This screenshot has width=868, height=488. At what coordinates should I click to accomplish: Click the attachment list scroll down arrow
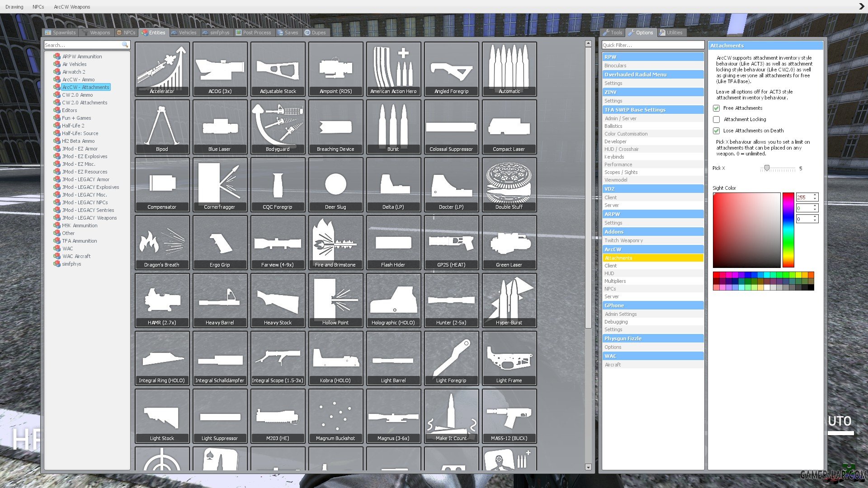tap(588, 467)
